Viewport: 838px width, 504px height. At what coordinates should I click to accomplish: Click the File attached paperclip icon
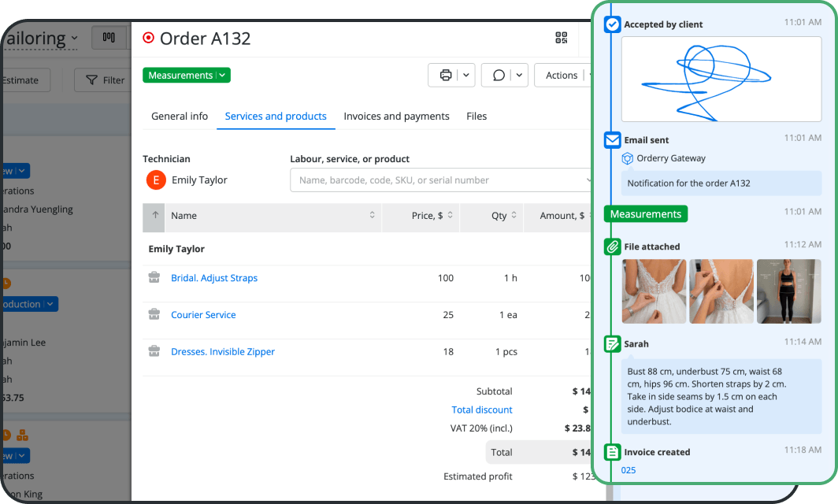[x=613, y=246]
